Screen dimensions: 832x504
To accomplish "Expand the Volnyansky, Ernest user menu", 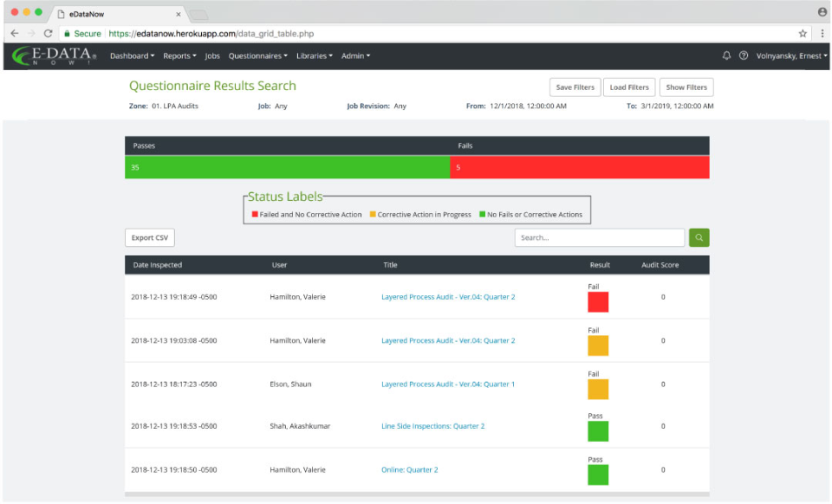I will pos(790,55).
